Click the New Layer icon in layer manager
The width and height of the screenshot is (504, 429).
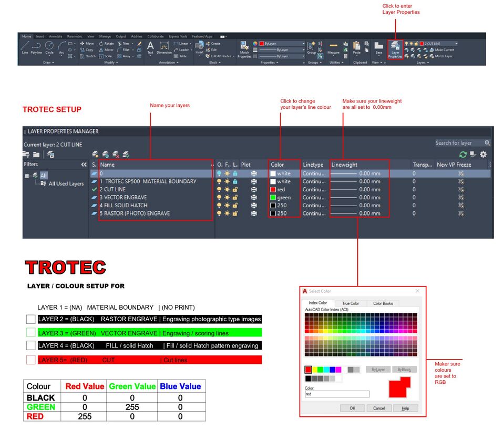[95, 155]
